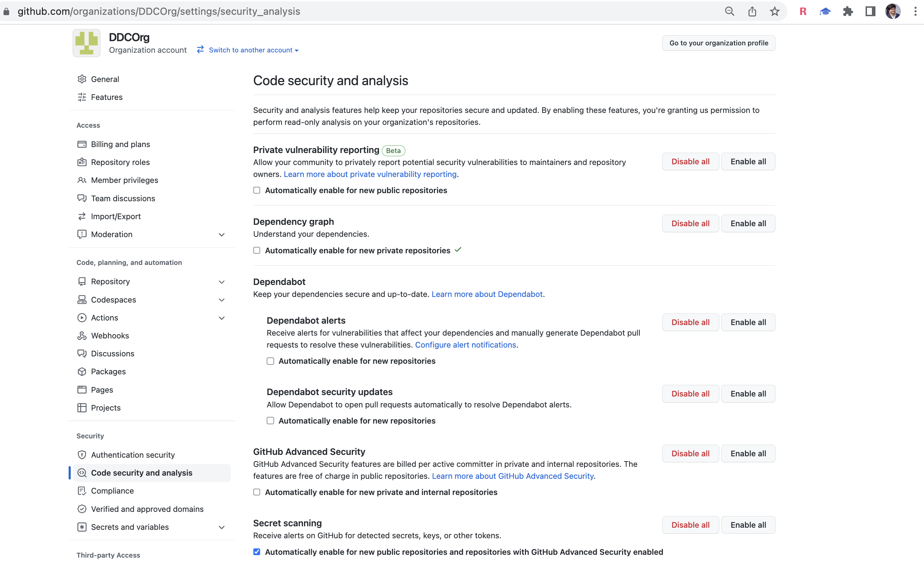Click the Pages browser icon

pos(82,389)
